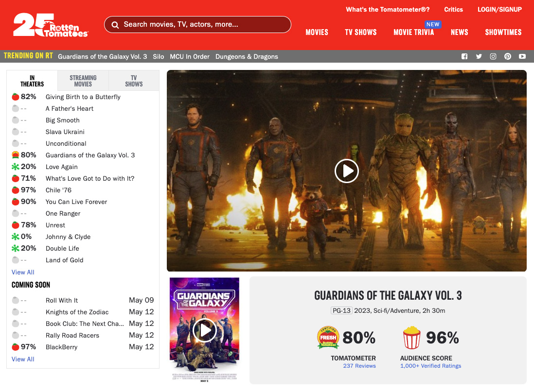The width and height of the screenshot is (534, 392).
Task: Play the main Guardians trailer video
Action: tap(346, 170)
